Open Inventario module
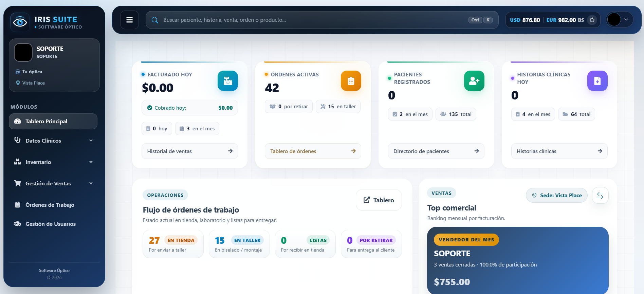The image size is (644, 294). [53, 162]
